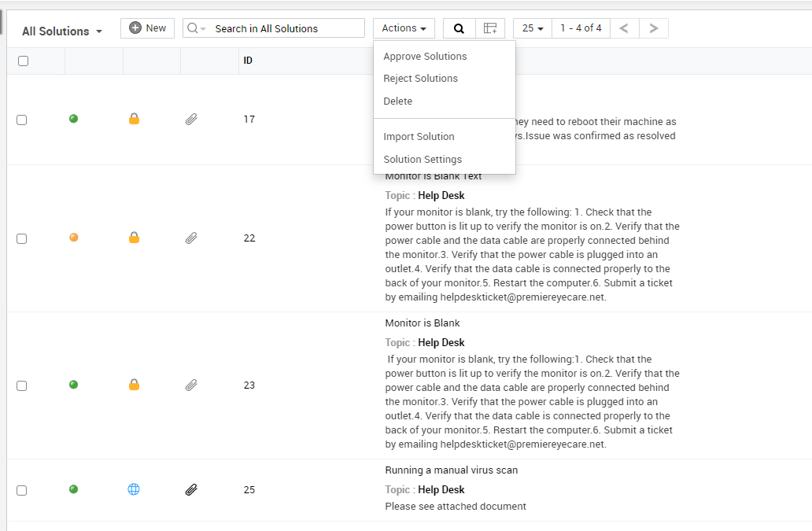The image size is (812, 531).
Task: Click Help Desk topic under solution 25
Action: pyautogui.click(x=441, y=489)
